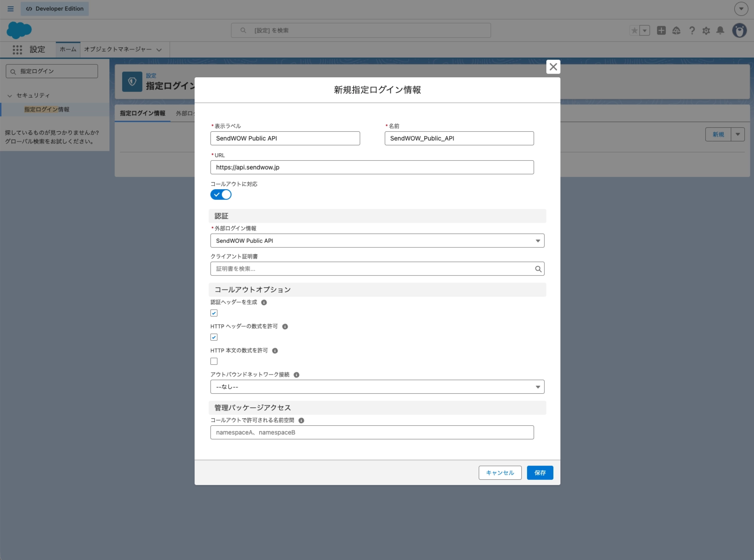Show info for HTTP ヘッダーの数式を許可

coord(285,327)
